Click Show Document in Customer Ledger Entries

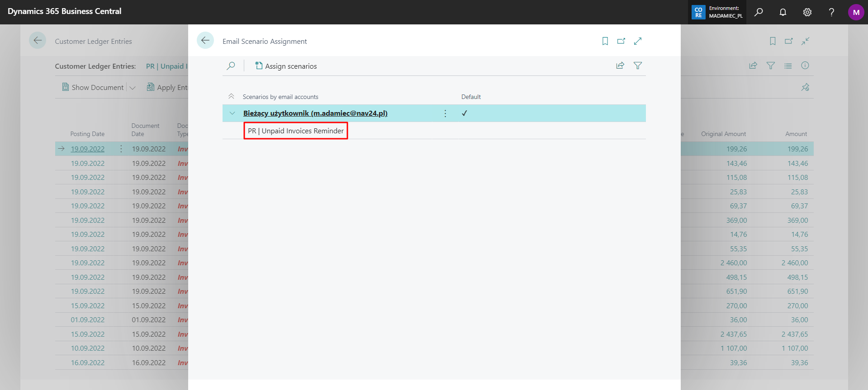pyautogui.click(x=93, y=87)
